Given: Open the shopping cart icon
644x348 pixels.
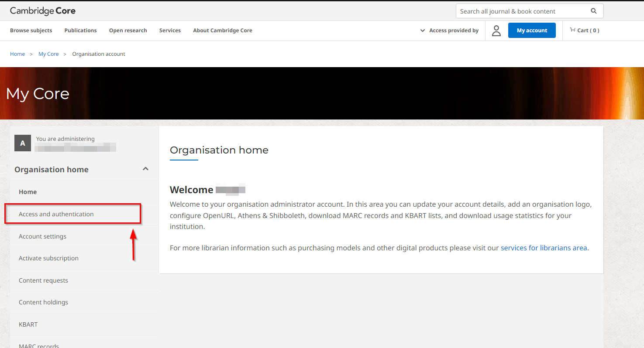Looking at the screenshot, I should pos(572,30).
